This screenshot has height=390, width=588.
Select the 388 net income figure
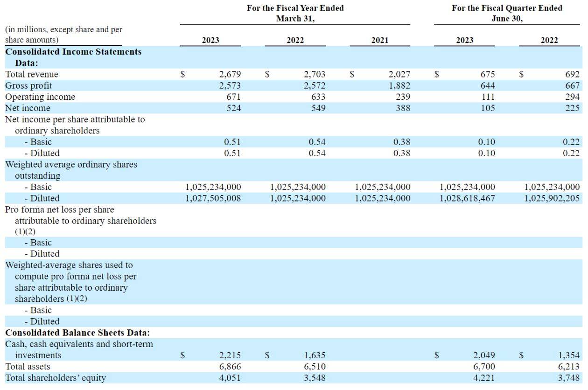coord(402,108)
